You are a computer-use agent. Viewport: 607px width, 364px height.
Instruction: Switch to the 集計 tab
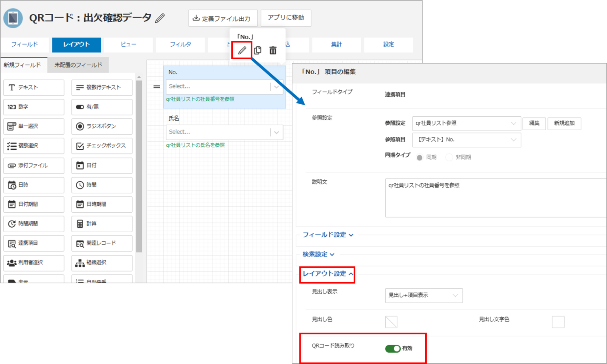[336, 45]
